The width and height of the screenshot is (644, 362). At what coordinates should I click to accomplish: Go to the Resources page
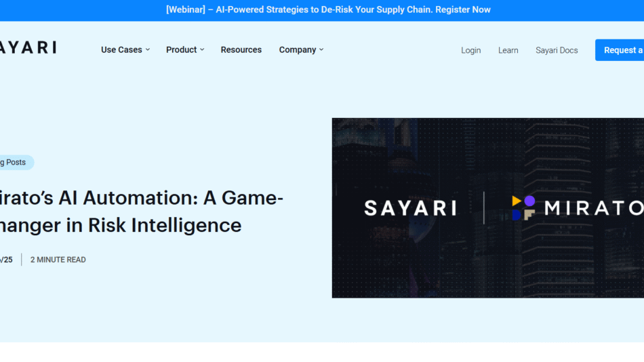click(241, 49)
